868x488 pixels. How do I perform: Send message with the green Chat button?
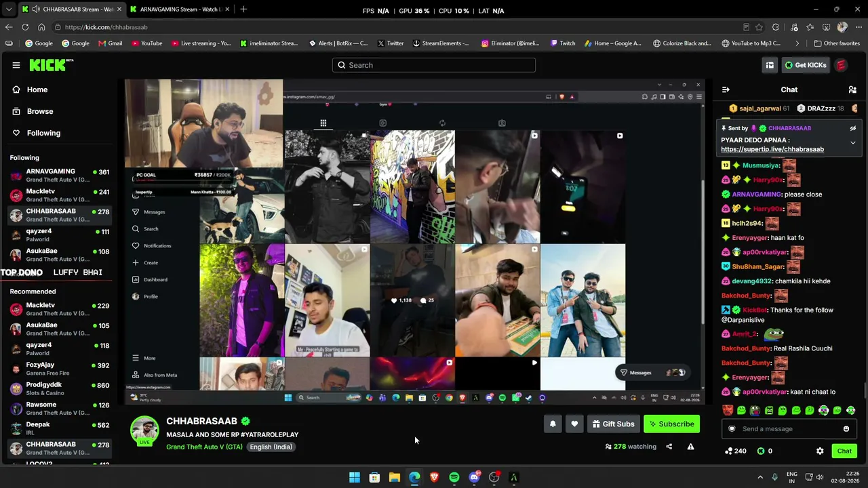[x=844, y=451]
